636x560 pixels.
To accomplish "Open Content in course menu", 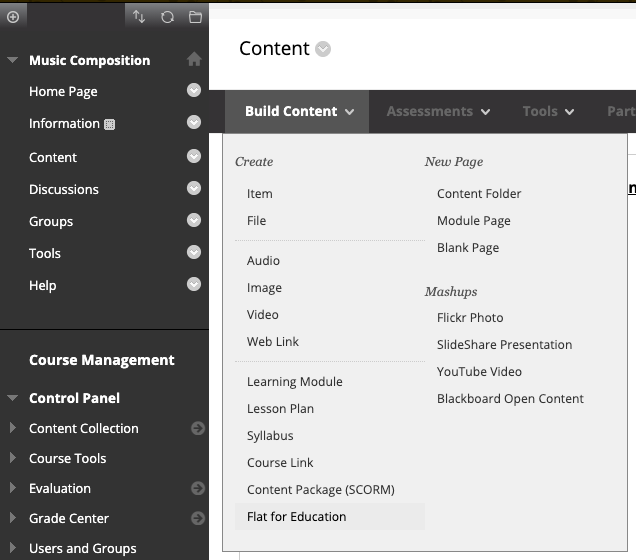I will click(x=53, y=157).
